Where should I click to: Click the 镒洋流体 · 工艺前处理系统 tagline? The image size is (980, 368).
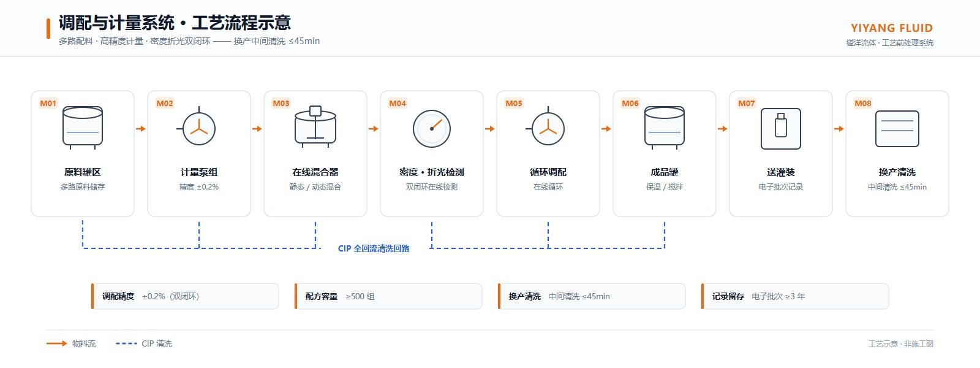pos(890,43)
